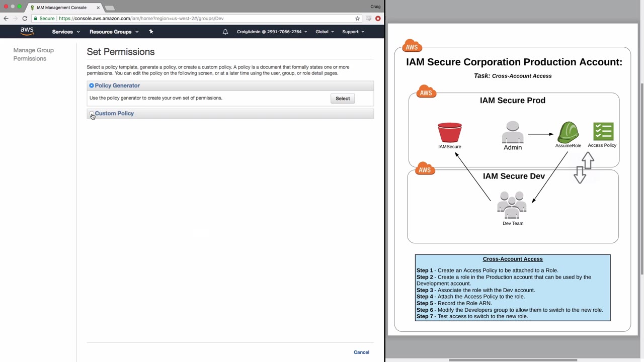Click the Set Permissions heading
The width and height of the screenshot is (644, 362).
tap(121, 52)
